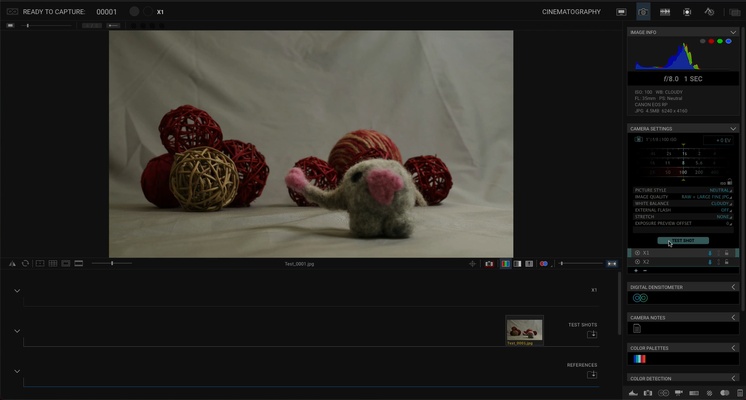This screenshot has width=746, height=400.
Task: Click the color palette swatch
Action: [x=639, y=359]
